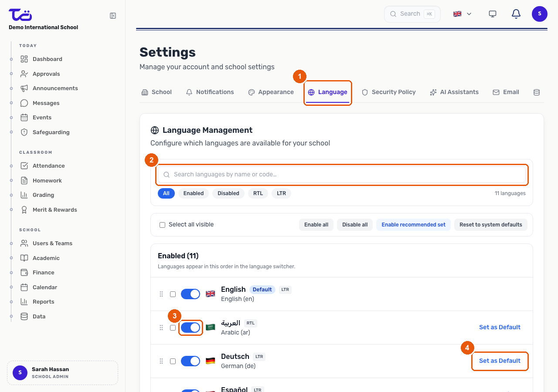
Task: Click the '11 languages' count text
Action: click(510, 193)
